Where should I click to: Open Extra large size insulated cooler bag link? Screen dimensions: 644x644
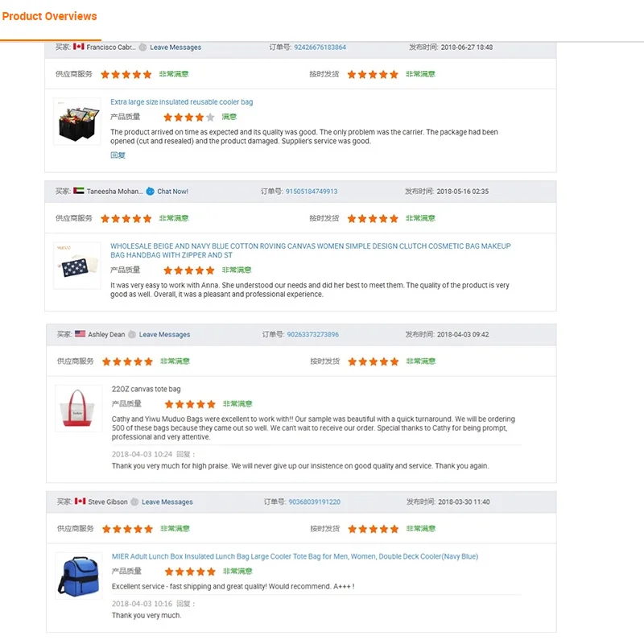point(181,102)
